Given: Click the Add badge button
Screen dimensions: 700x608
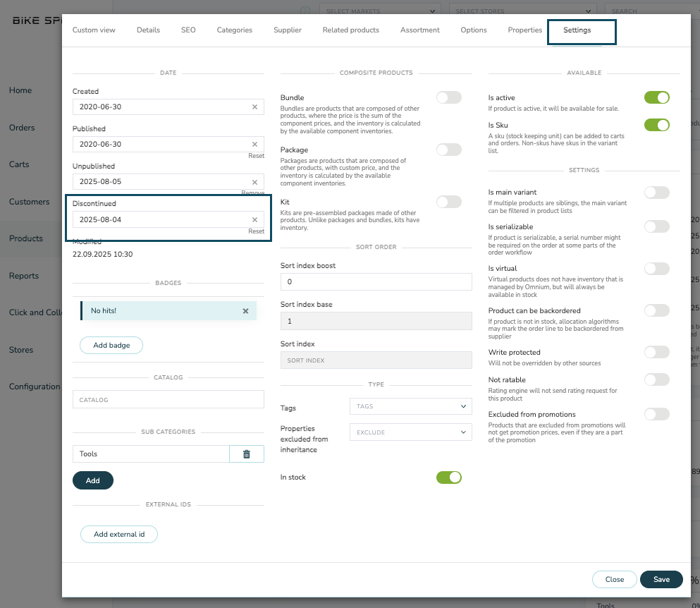Looking at the screenshot, I should pos(111,345).
